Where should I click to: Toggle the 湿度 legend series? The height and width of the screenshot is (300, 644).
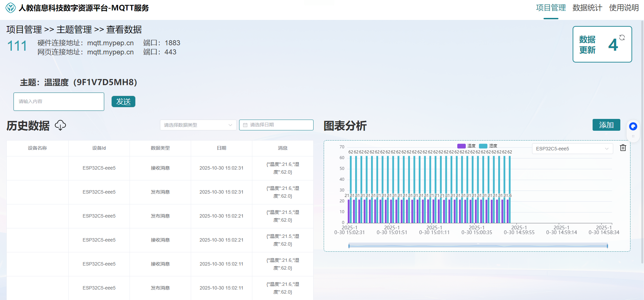[x=488, y=146]
